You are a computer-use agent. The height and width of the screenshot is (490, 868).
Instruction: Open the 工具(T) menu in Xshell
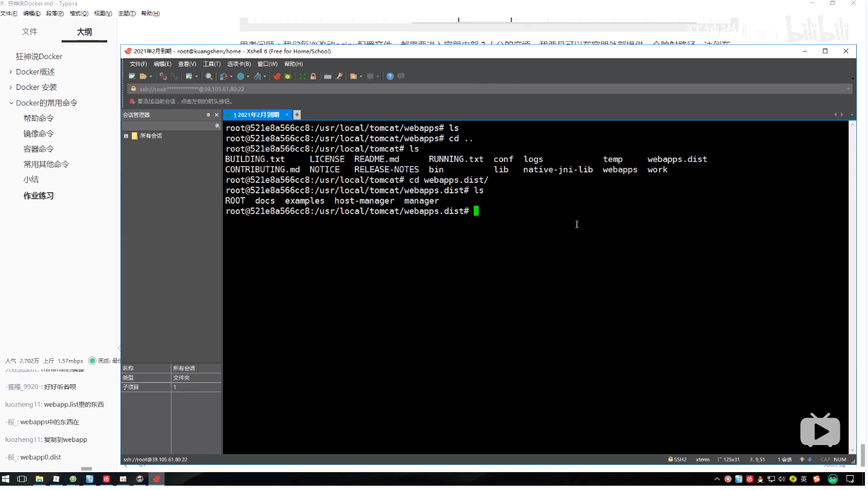[212, 64]
